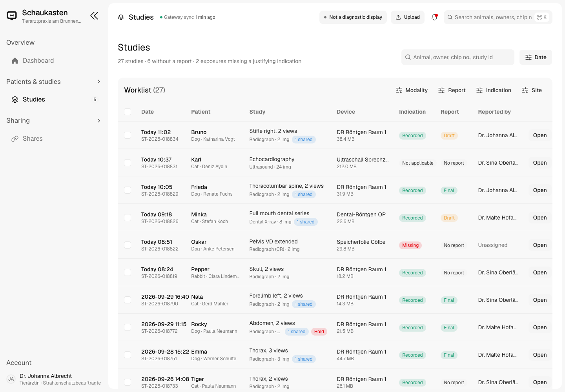Image resolution: width=565 pixels, height=392 pixels.
Task: Click Draft report badge for Minka
Action: (449, 218)
